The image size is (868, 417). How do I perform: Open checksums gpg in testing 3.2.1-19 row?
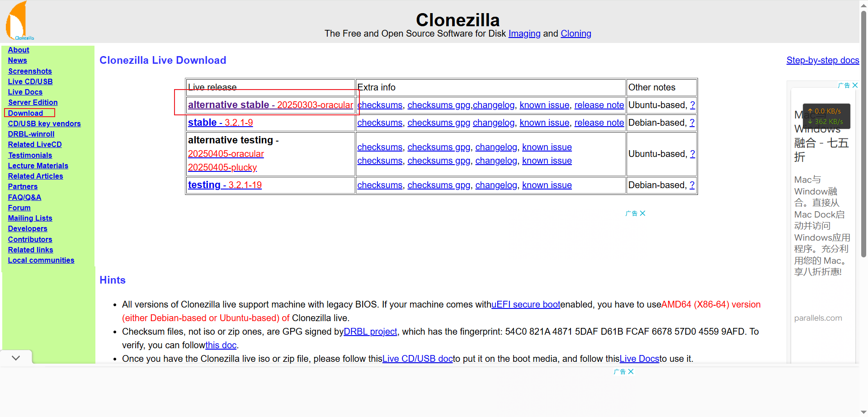439,185
